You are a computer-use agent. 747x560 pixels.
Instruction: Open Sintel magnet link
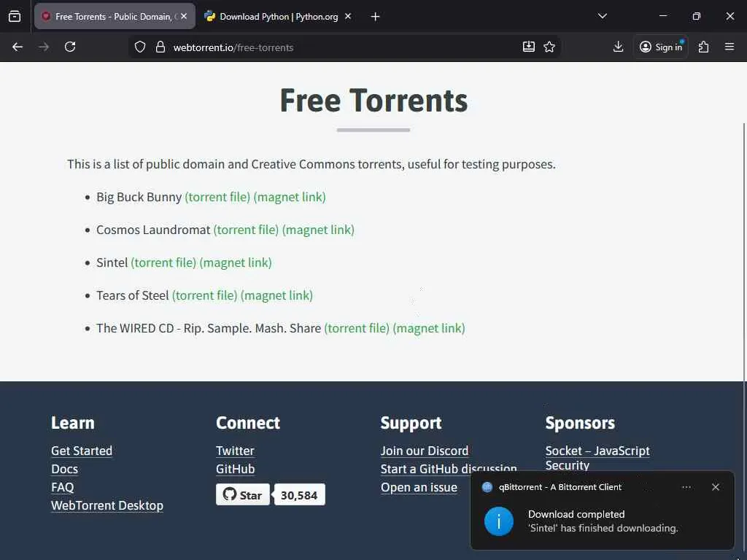pyautogui.click(x=236, y=262)
